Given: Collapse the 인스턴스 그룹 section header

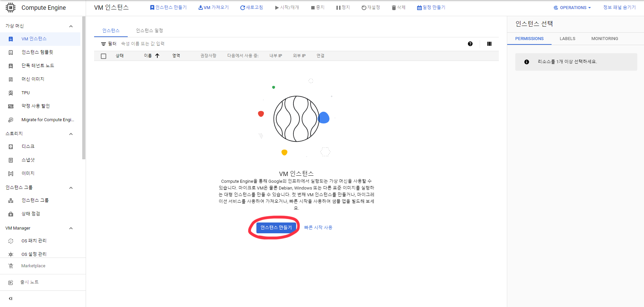Looking at the screenshot, I should click(71, 188).
